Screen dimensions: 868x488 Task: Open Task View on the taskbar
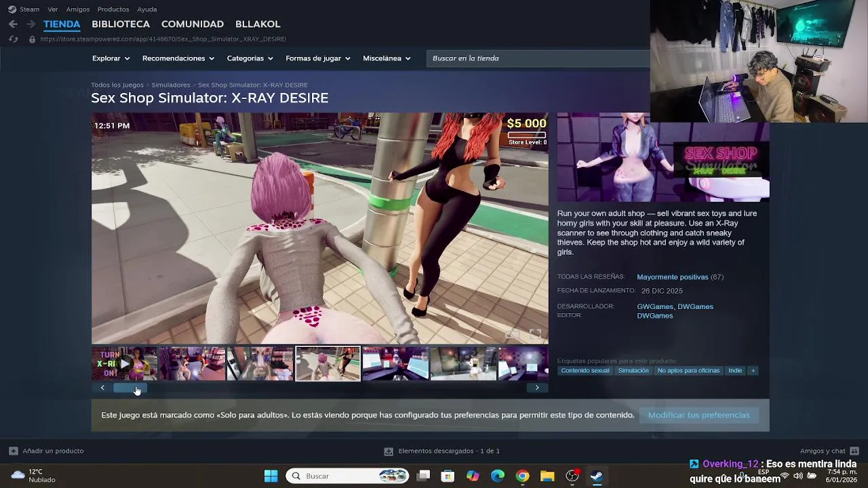pos(423,476)
